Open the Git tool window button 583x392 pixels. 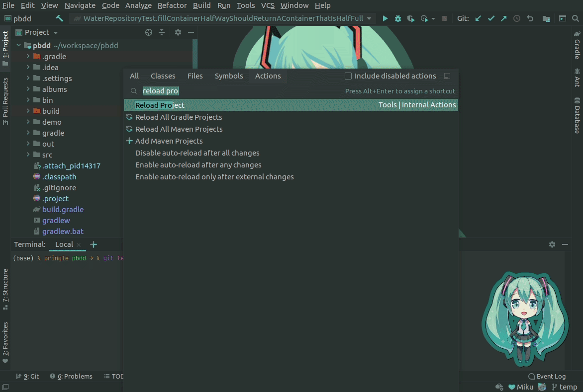pos(27,377)
